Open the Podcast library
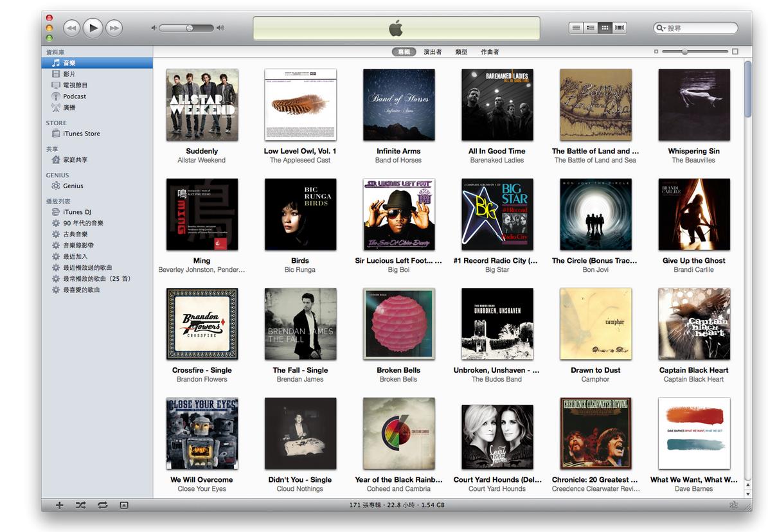 tap(75, 96)
